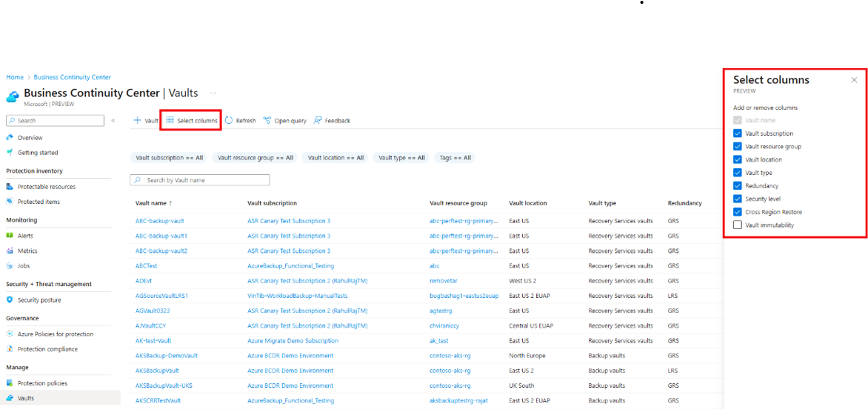This screenshot has width=868, height=410.
Task: Click the plus icon to add Vault
Action: [x=137, y=120]
